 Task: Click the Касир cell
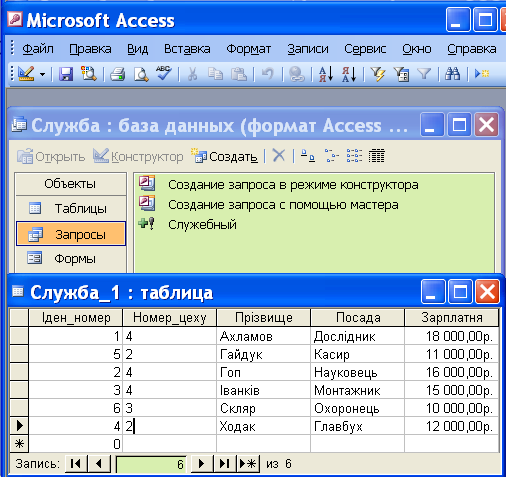pyautogui.click(x=358, y=354)
